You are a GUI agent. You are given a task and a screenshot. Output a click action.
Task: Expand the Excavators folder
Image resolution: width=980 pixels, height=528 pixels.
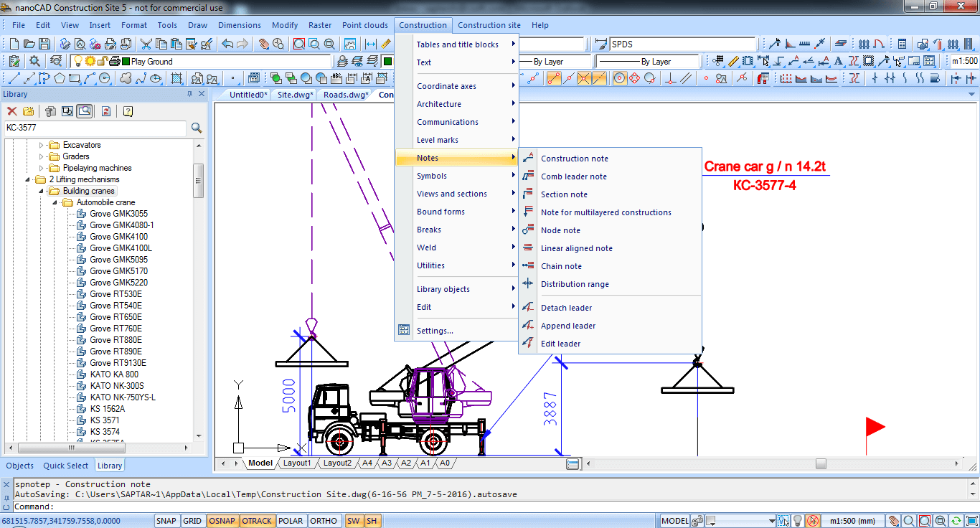[41, 145]
